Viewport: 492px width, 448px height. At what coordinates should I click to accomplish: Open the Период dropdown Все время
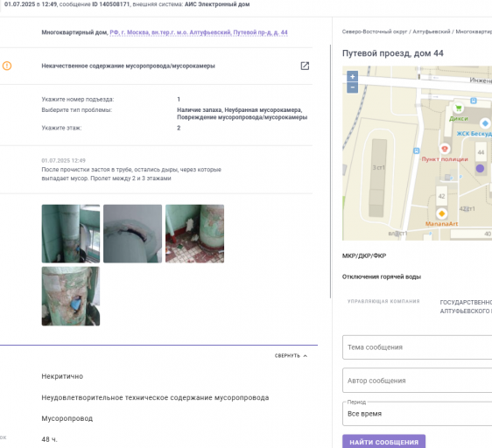coord(417,414)
